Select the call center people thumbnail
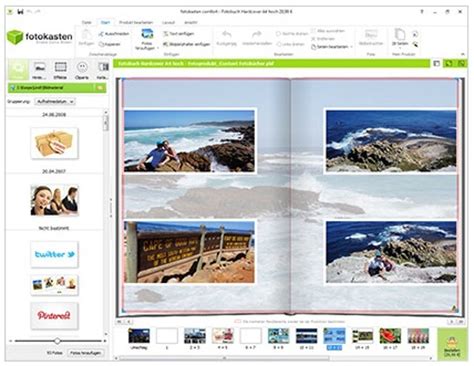 coord(55,200)
